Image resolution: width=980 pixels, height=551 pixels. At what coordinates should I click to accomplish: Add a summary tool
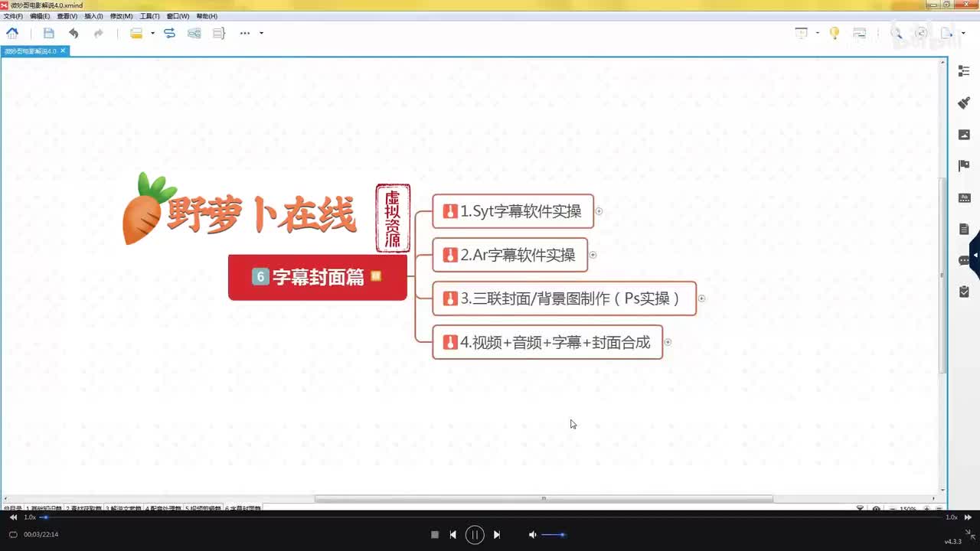coord(219,33)
